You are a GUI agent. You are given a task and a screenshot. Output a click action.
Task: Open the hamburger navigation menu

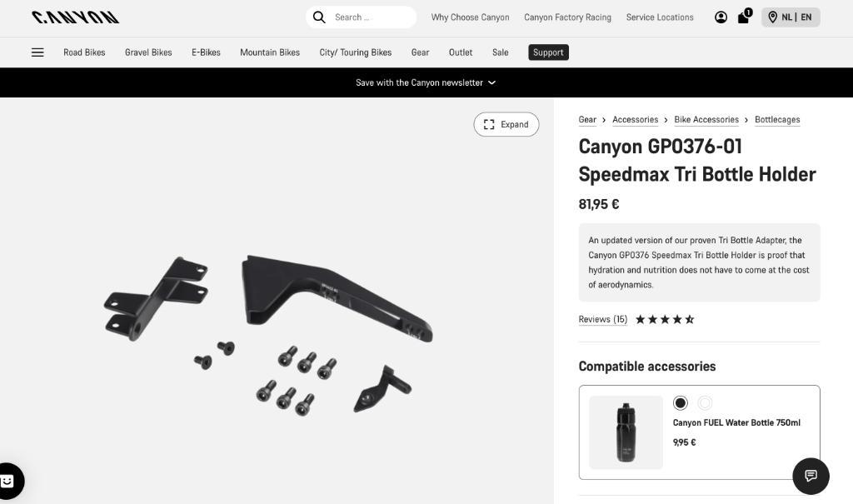(x=37, y=52)
